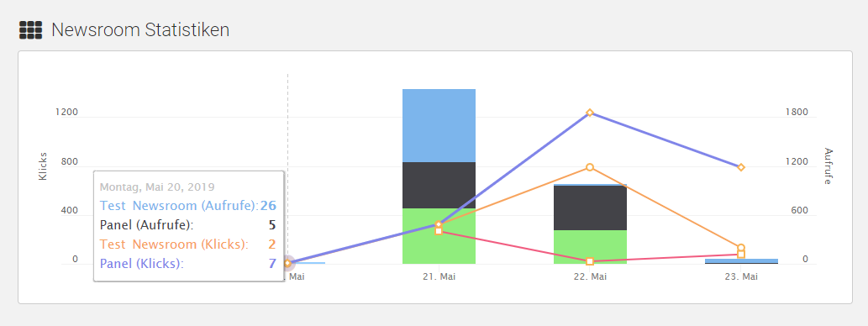Click the 22. Mai axis label

[590, 276]
